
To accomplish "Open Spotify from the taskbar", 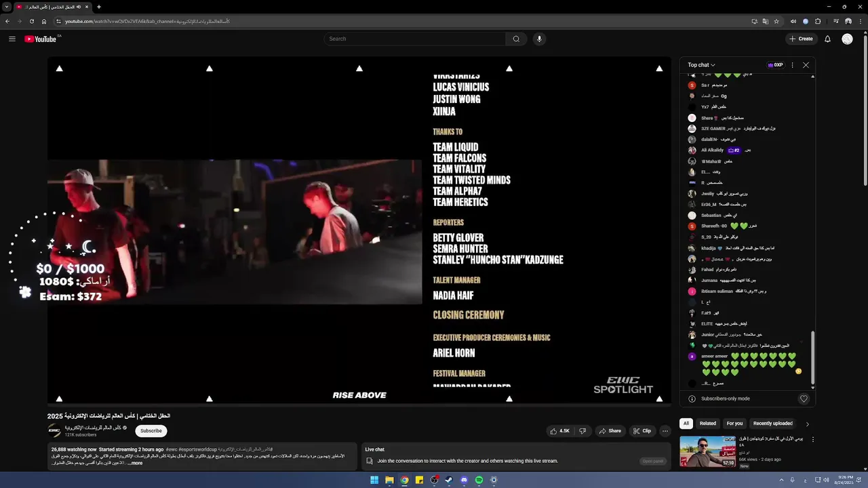I will pos(479,480).
